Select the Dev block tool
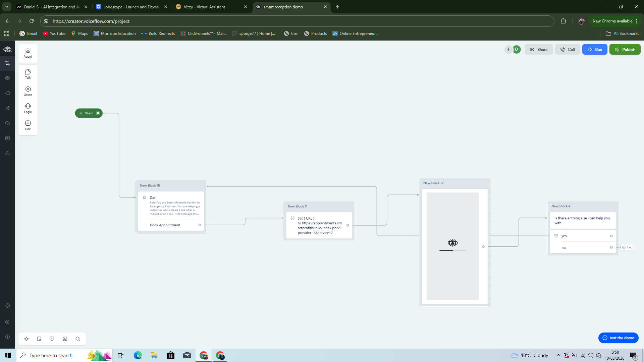Viewport: 644px width, 362px height. [x=28, y=125]
